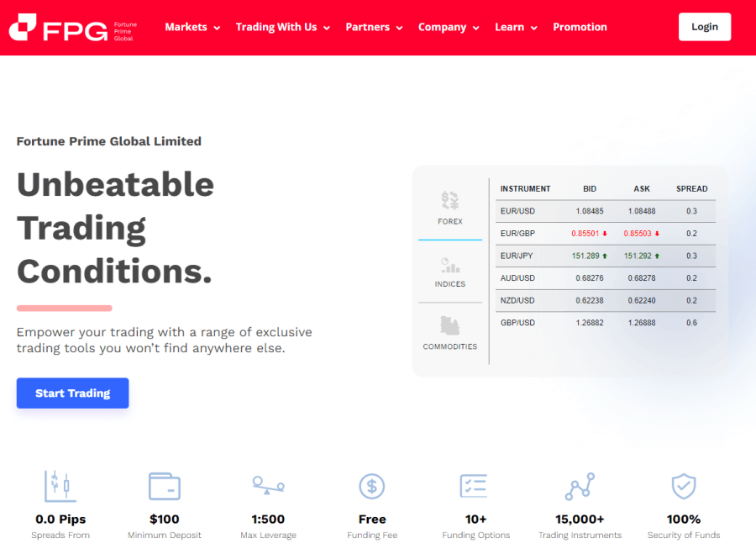Image resolution: width=756 pixels, height=554 pixels.
Task: Go to the Promotion page
Action: pos(580,27)
